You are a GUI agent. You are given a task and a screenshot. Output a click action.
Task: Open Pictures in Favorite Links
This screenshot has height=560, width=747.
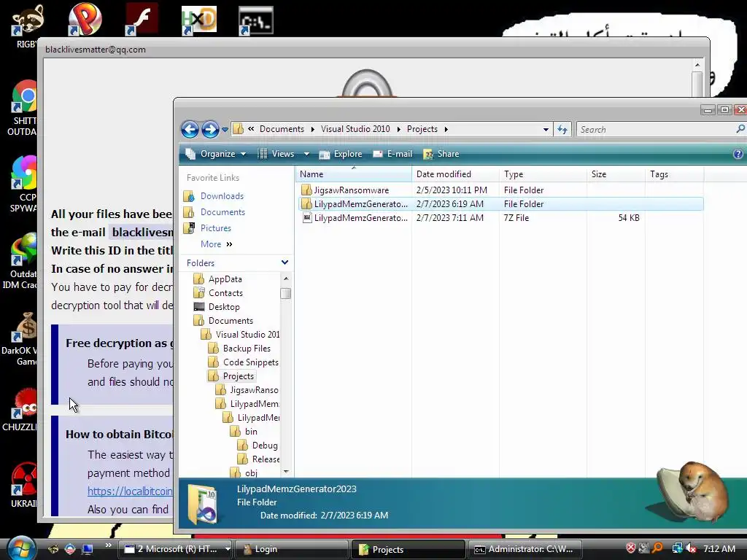[x=216, y=228]
